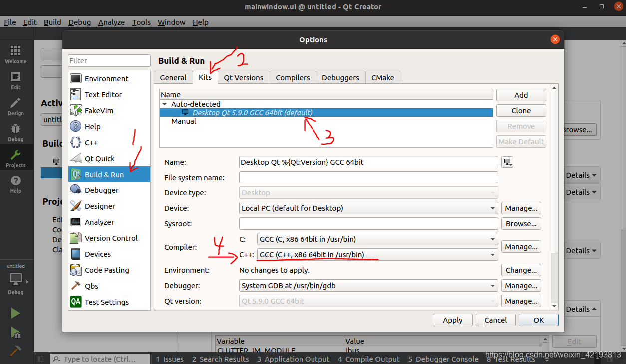Open Help options category
Image resolution: width=626 pixels, height=364 pixels.
coord(109,126)
